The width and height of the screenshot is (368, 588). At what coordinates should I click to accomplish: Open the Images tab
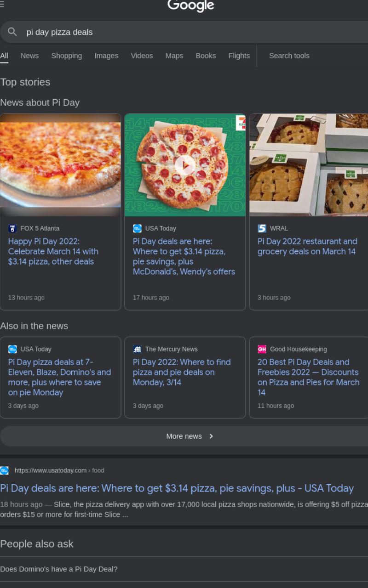click(x=106, y=56)
